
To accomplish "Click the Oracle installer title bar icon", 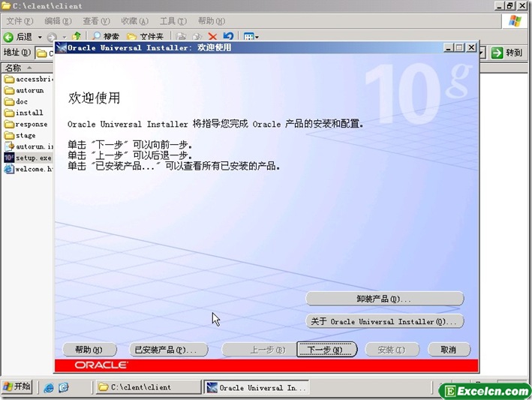I will (x=61, y=47).
